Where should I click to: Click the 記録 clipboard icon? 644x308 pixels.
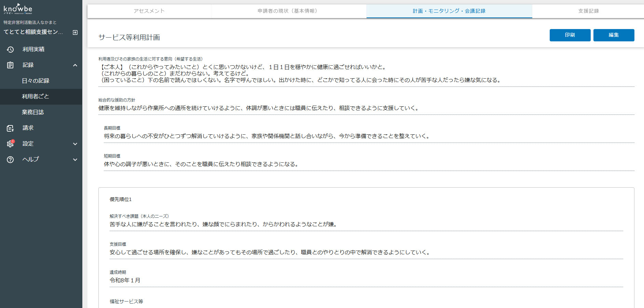click(10, 65)
